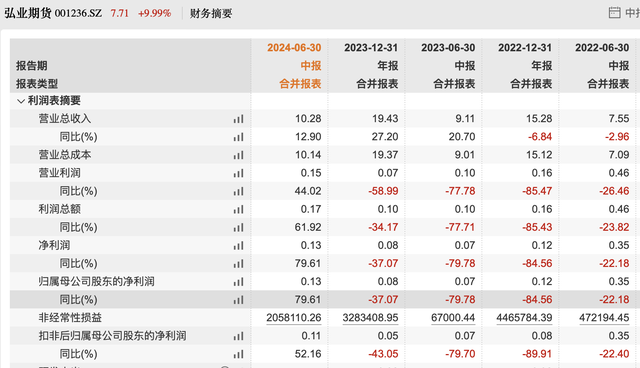
Task: Open chart icon in highlighted 同比(%) row
Action: (x=238, y=300)
